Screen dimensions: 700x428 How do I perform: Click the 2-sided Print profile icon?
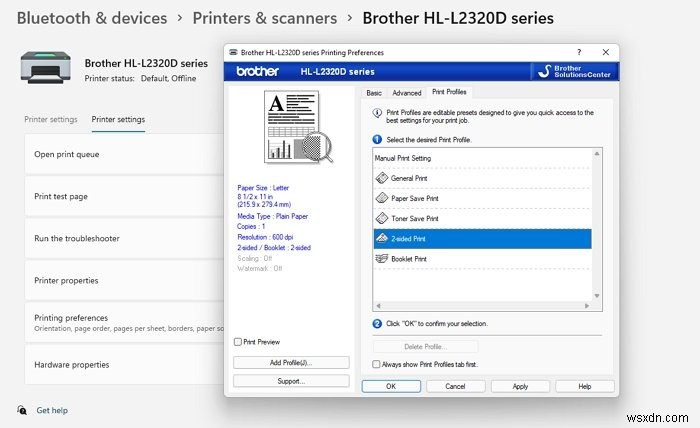382,238
